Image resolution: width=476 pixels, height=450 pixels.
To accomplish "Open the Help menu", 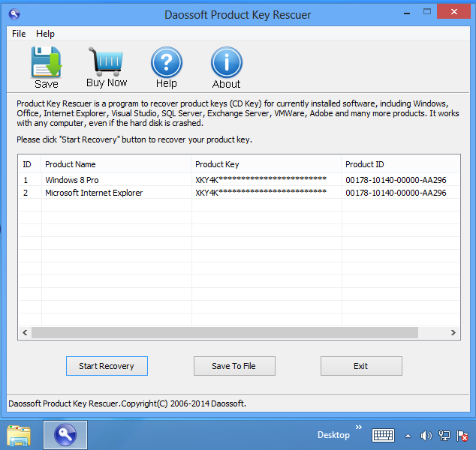I will point(45,34).
